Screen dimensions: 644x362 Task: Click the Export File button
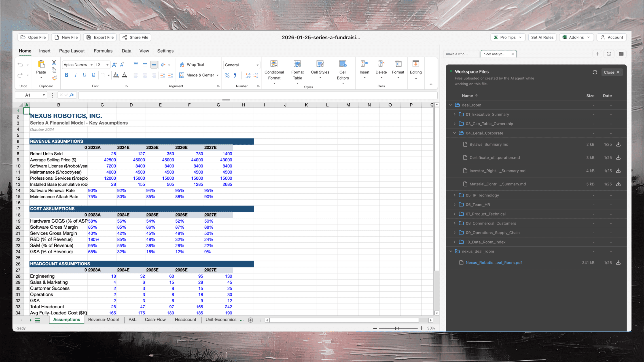click(x=100, y=37)
